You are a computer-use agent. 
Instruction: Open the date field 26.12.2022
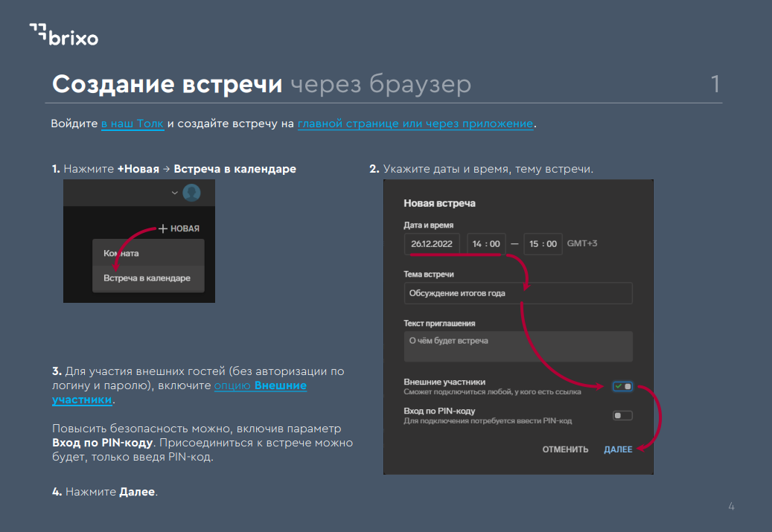click(432, 244)
